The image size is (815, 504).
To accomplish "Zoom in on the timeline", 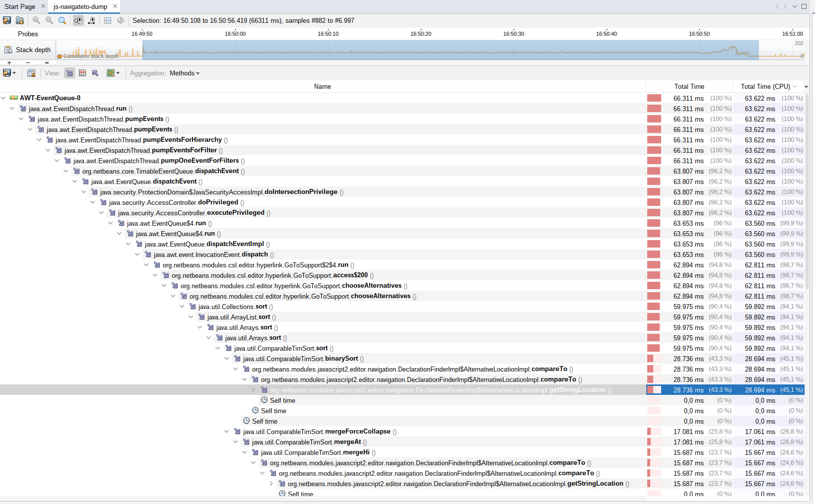I will 36,20.
